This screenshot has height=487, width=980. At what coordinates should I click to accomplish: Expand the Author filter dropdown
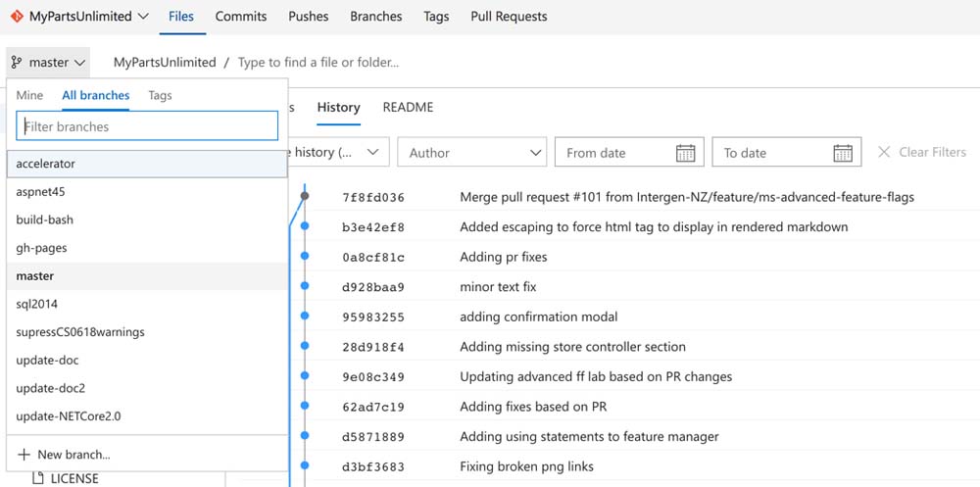470,153
